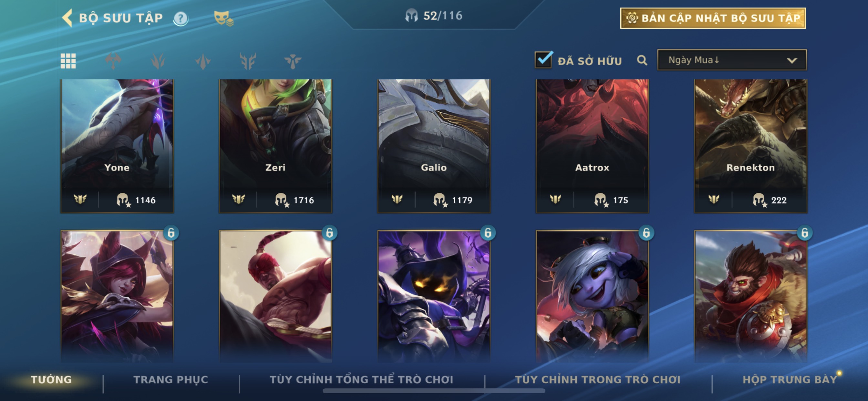Viewport: 868px width, 401px height.
Task: Click Bản Cập Nhật Bộ Sưu Tập button
Action: (x=713, y=18)
